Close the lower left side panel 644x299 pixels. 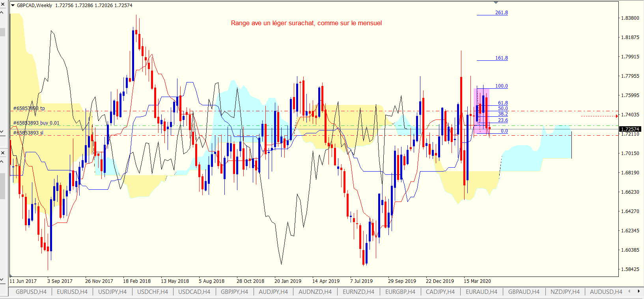pyautogui.click(x=3, y=153)
